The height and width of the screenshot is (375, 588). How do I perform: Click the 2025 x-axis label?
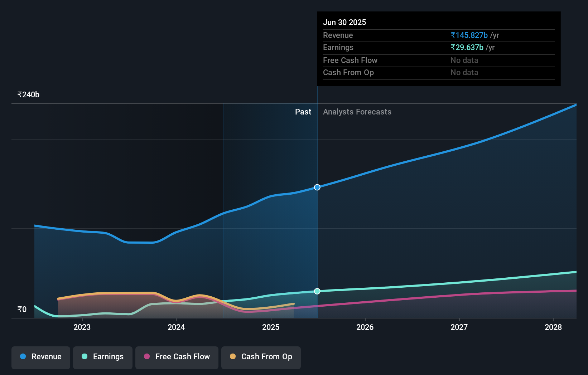click(271, 327)
